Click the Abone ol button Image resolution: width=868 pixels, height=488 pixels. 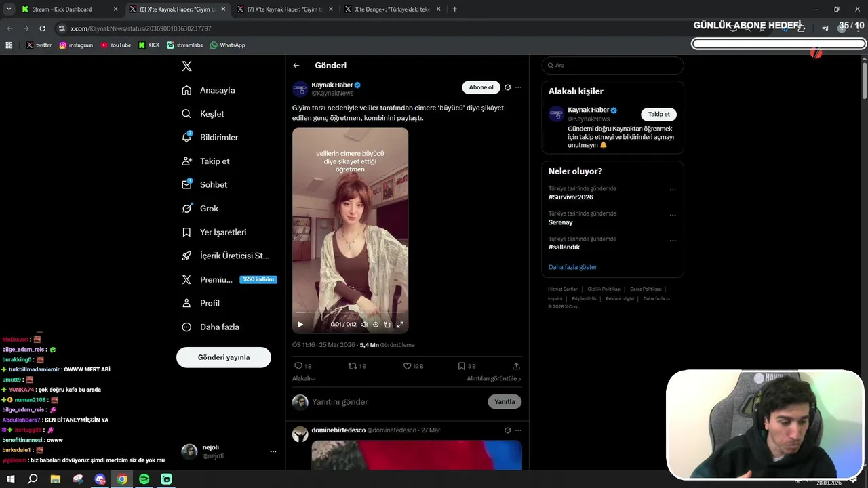click(481, 87)
